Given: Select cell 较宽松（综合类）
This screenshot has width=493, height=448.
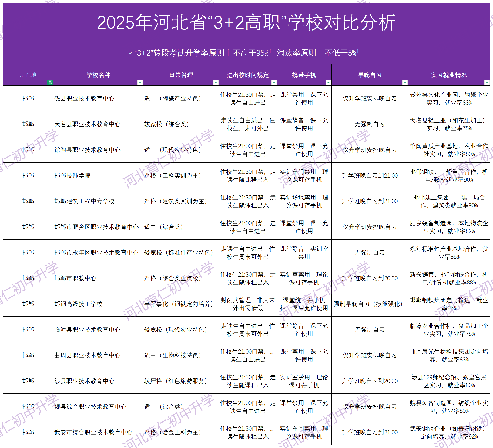Looking at the screenshot, I should pyautogui.click(x=181, y=124).
